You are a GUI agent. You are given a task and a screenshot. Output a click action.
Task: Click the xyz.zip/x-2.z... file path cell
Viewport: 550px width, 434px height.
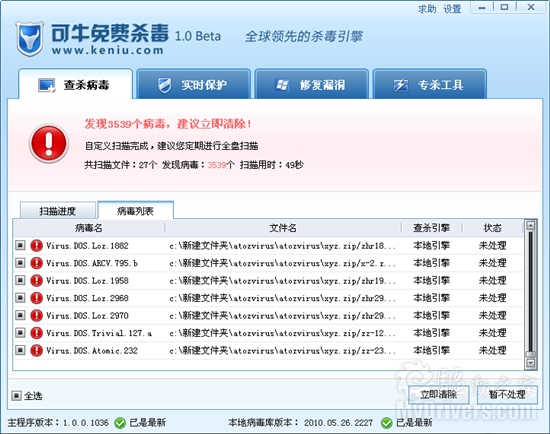[x=282, y=263]
